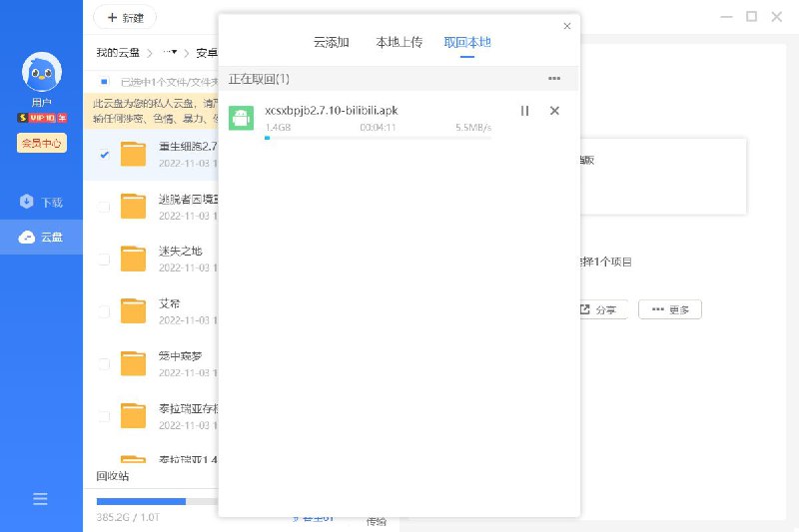Click the user avatar bird icon
799x532 pixels.
click(x=42, y=72)
